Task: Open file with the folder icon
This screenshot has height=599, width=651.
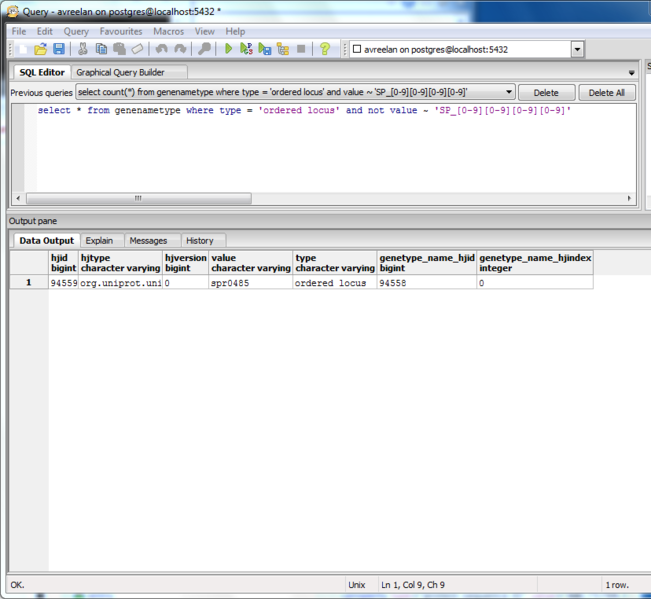Action: [40, 49]
